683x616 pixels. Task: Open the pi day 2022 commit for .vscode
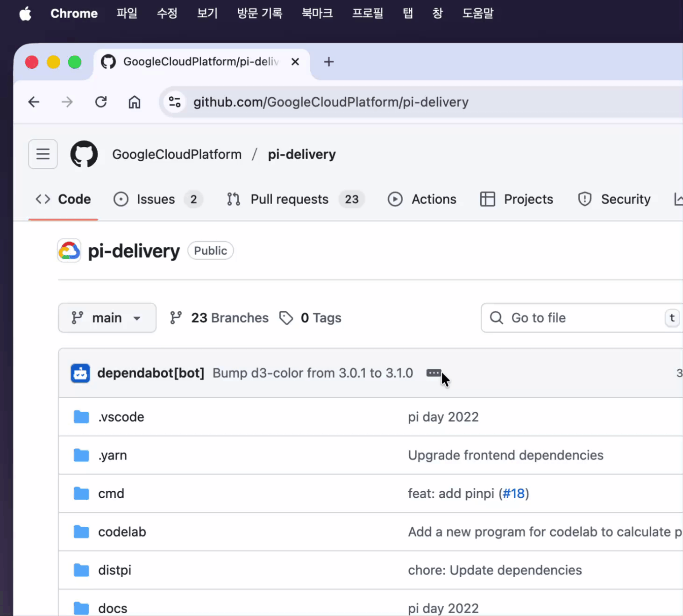coord(443,417)
